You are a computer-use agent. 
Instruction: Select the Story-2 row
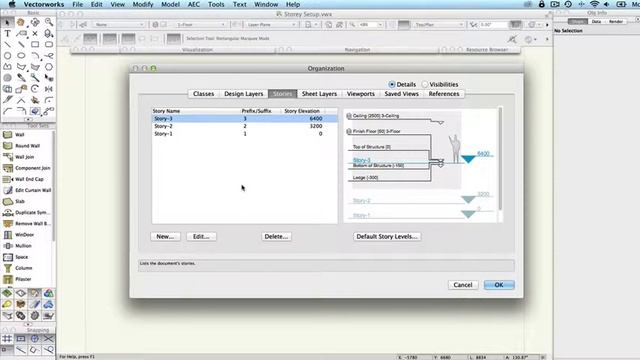click(244, 126)
